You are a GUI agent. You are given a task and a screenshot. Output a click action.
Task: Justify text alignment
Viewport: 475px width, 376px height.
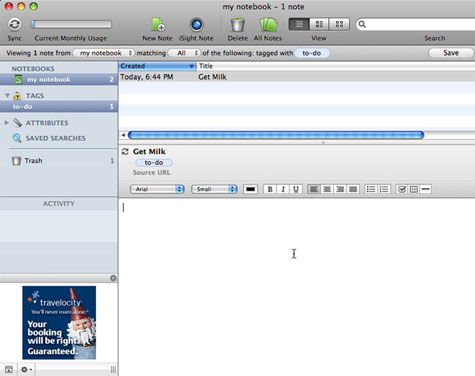353,189
